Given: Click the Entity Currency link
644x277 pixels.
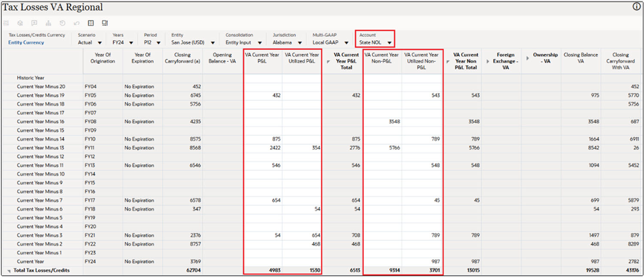Looking at the screenshot, I should (26, 42).
